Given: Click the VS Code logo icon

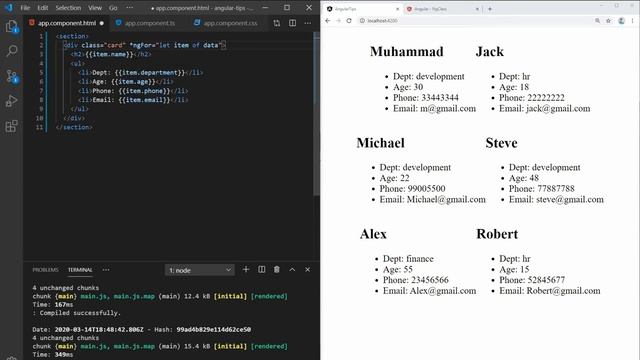Looking at the screenshot, I should [x=9, y=8].
